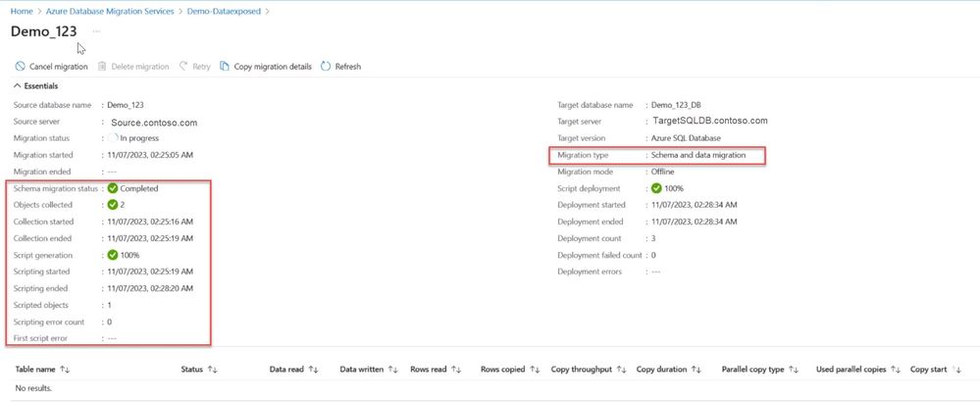Click the Delete migration label
The width and height of the screenshot is (980, 402).
pyautogui.click(x=140, y=66)
